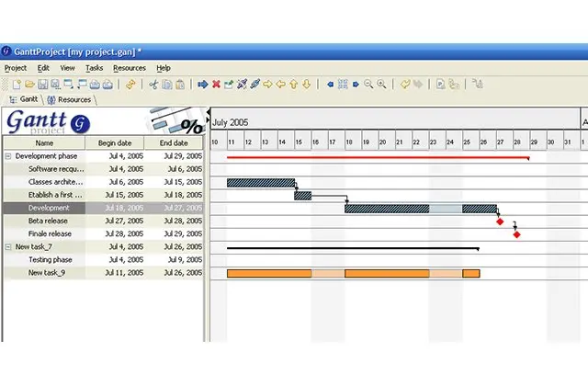Delete task using the red X icon
The width and height of the screenshot is (588, 386).
click(216, 84)
